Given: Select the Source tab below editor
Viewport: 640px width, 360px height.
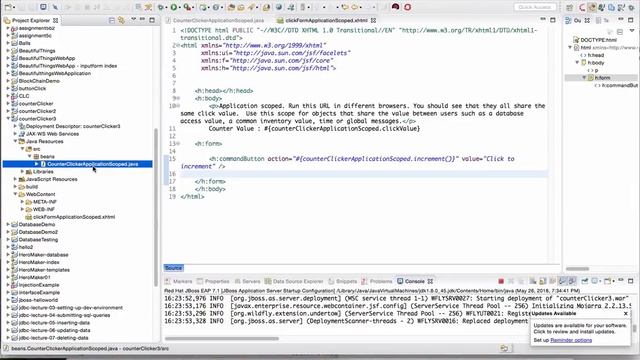Looking at the screenshot, I should 173,268.
